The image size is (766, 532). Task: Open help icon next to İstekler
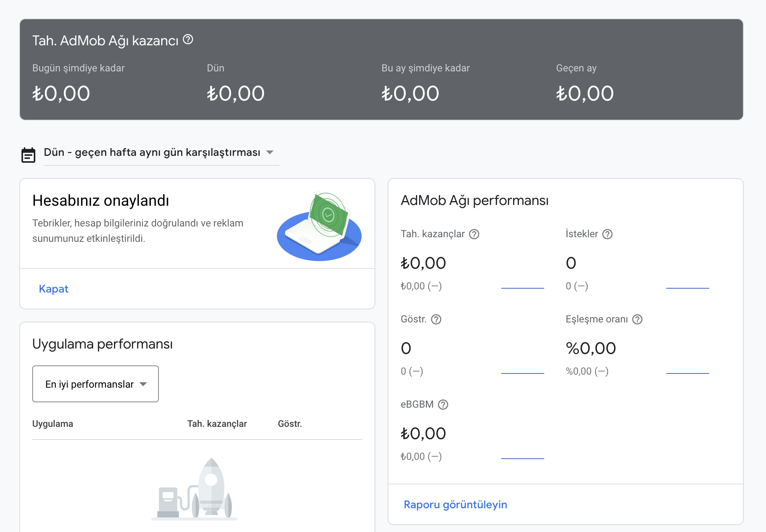(608, 234)
